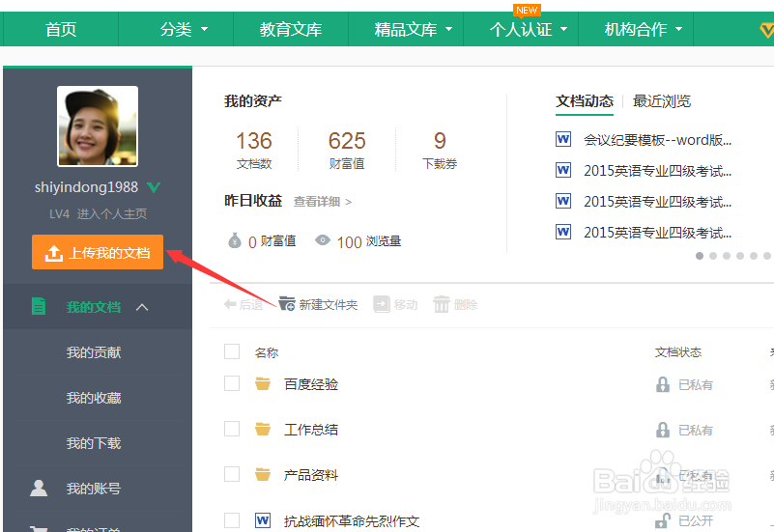Check the box for 百度经验 folder
This screenshot has width=774, height=532.
(232, 383)
